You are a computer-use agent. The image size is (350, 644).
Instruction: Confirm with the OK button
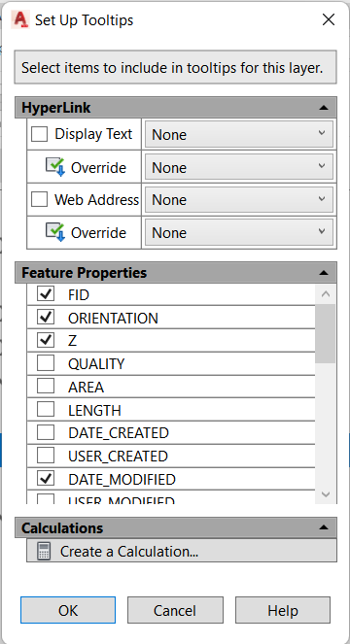click(68, 610)
